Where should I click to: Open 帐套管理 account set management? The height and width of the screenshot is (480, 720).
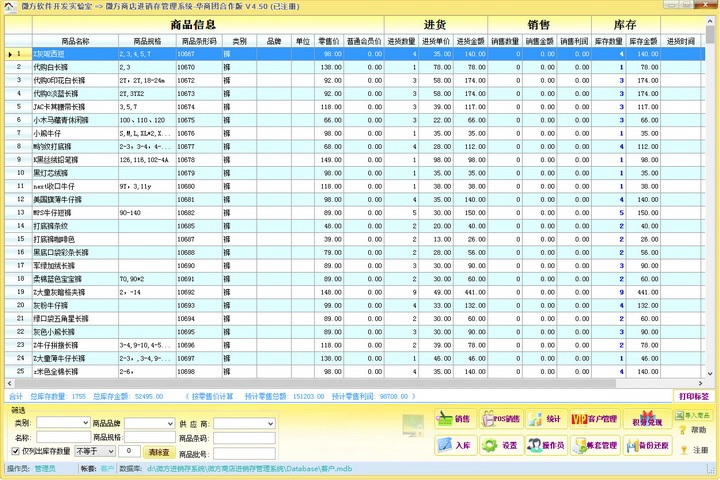pyautogui.click(x=595, y=445)
